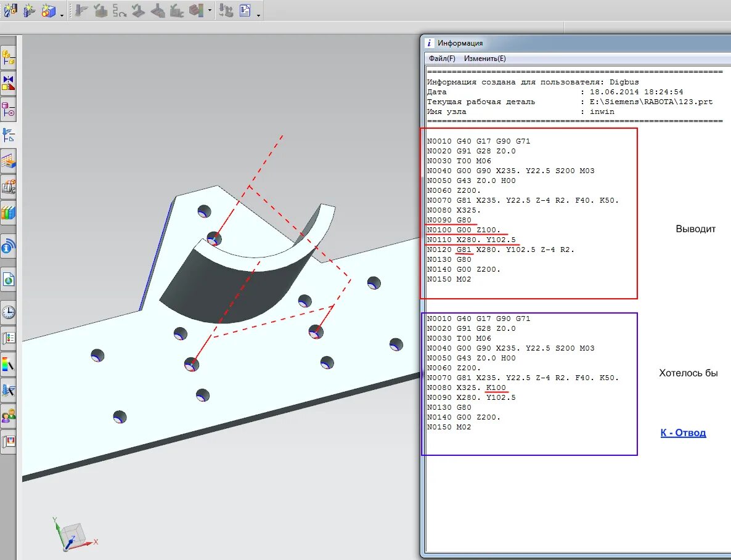Click the Generate Tool Path icon
The height and width of the screenshot is (560, 731).
click(81, 10)
